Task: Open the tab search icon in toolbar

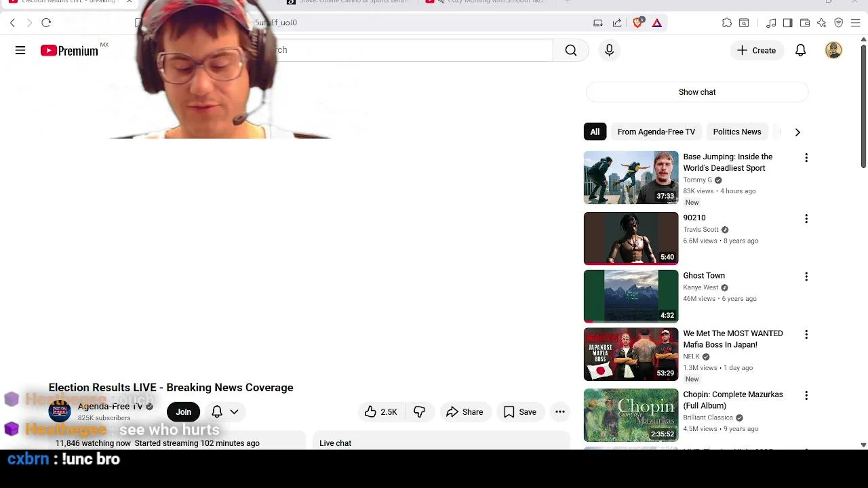Action: [744, 23]
